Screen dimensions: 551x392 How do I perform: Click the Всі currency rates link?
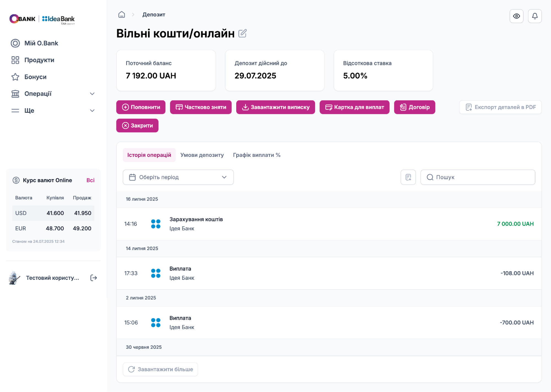[90, 180]
